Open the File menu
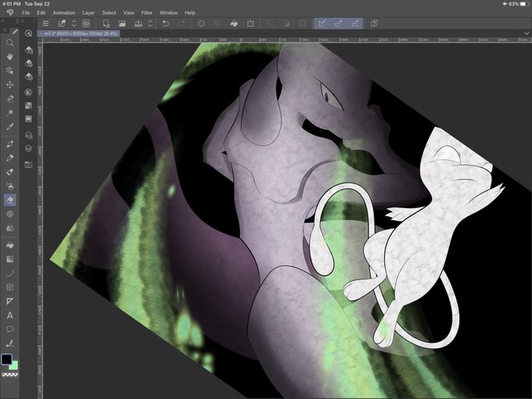 [x=26, y=13]
